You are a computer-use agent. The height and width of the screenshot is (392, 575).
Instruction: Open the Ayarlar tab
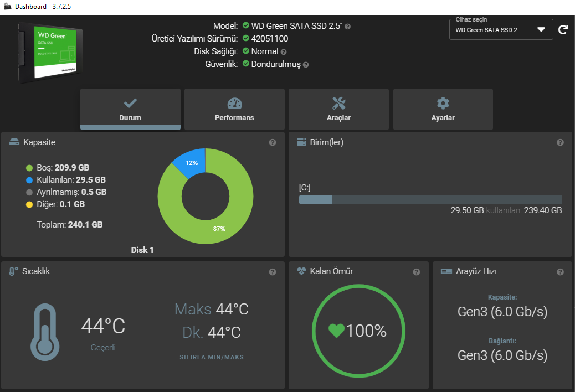pos(443,109)
